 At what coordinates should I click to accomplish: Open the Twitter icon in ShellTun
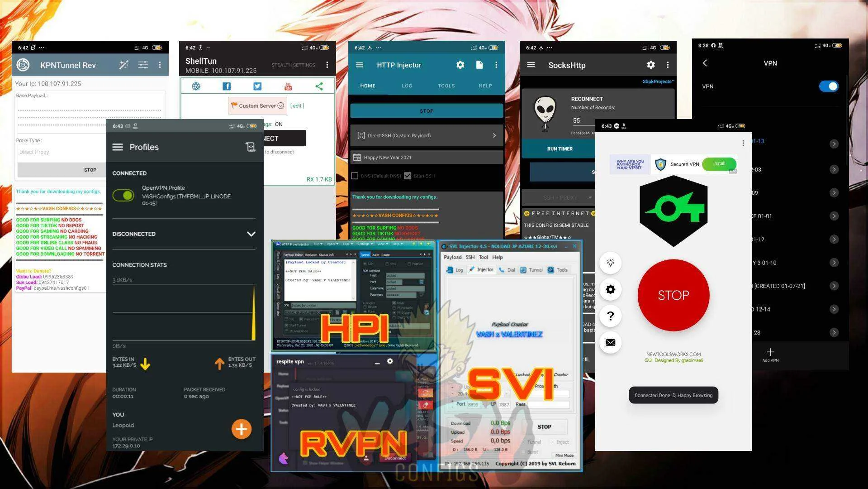click(257, 86)
